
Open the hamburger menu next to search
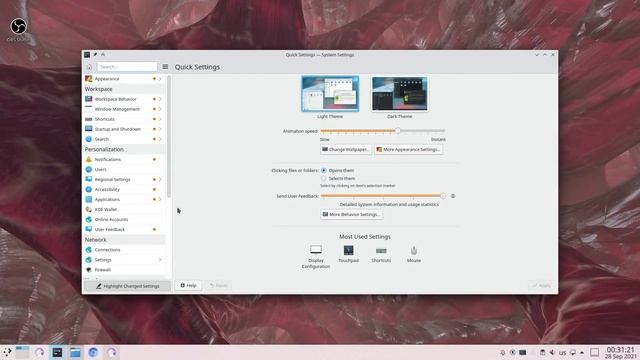pyautogui.click(x=165, y=67)
